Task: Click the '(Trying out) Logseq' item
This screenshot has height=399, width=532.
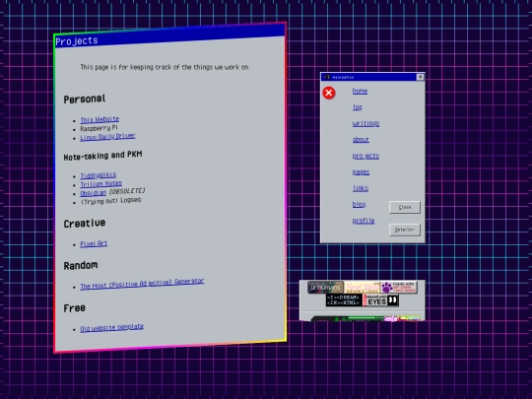Action: click(x=110, y=201)
